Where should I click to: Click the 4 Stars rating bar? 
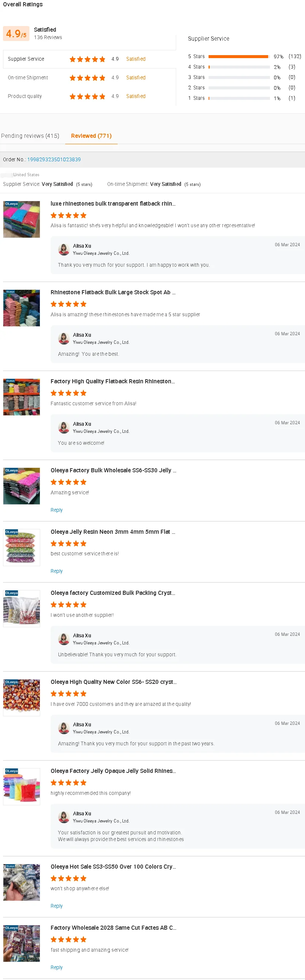tap(239, 67)
